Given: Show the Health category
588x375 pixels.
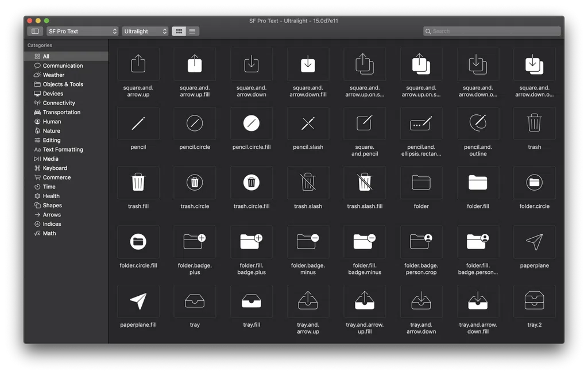Looking at the screenshot, I should pos(66,196).
